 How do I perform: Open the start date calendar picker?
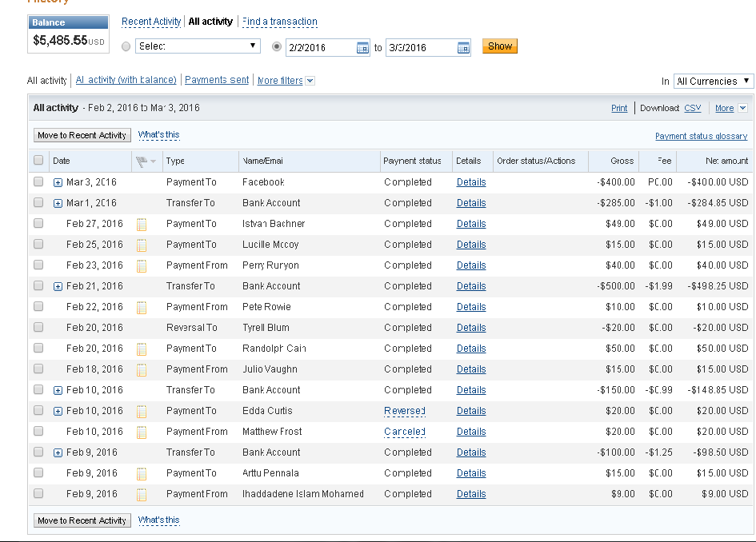click(x=362, y=47)
